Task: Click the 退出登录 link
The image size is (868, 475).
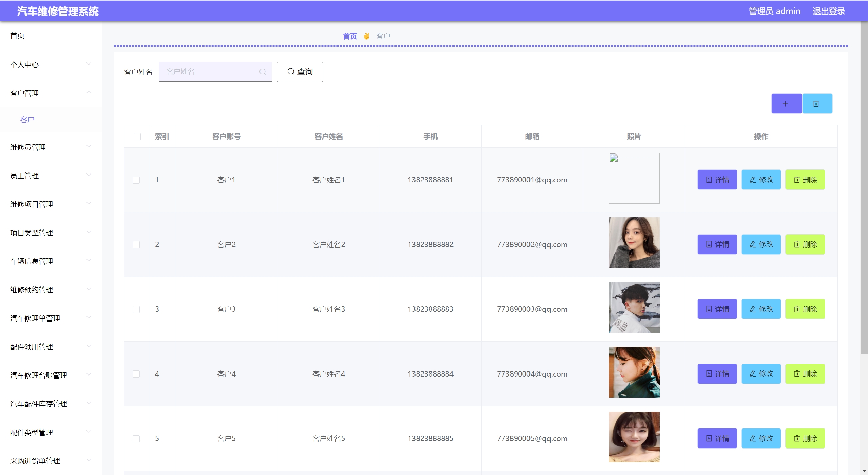Action: pos(828,11)
